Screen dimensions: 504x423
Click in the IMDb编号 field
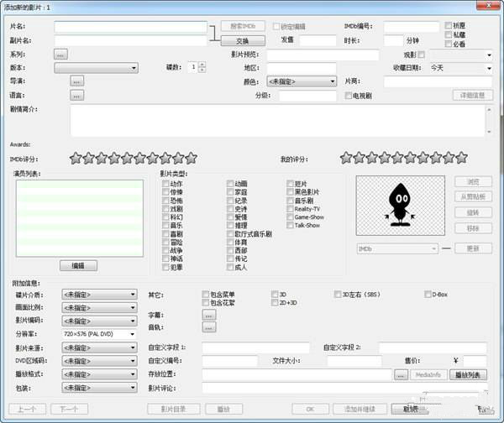[x=412, y=27]
